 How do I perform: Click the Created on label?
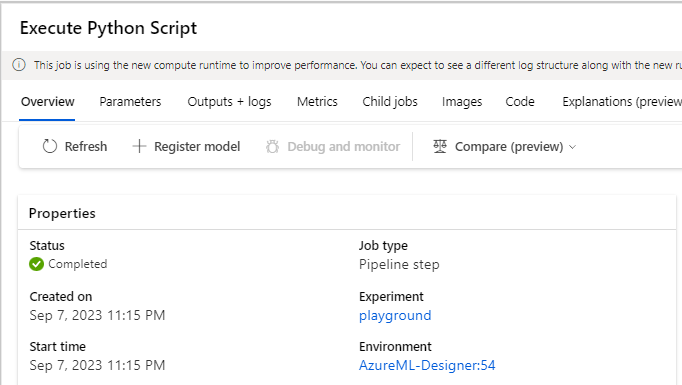point(61,297)
